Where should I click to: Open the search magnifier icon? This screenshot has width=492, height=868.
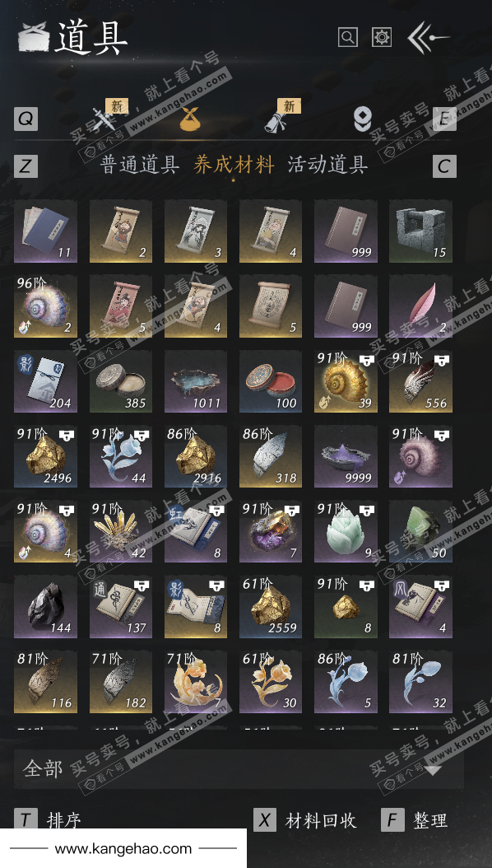coord(348,37)
